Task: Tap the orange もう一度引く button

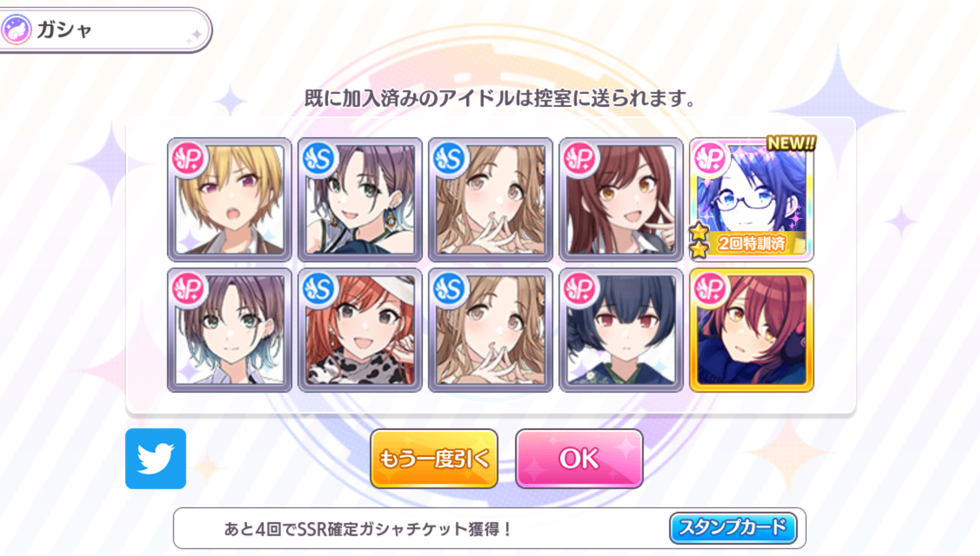Action: pos(434,458)
